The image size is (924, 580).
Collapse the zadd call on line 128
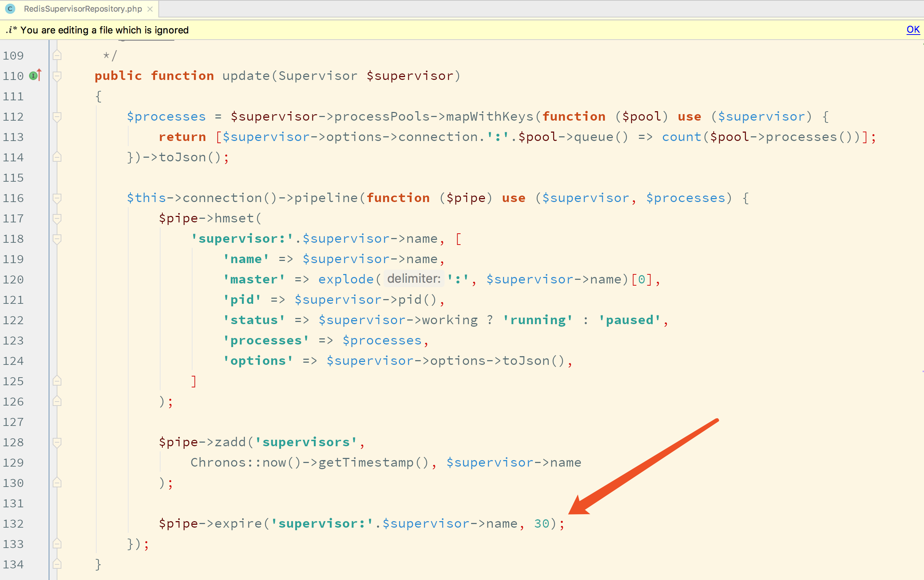click(57, 442)
